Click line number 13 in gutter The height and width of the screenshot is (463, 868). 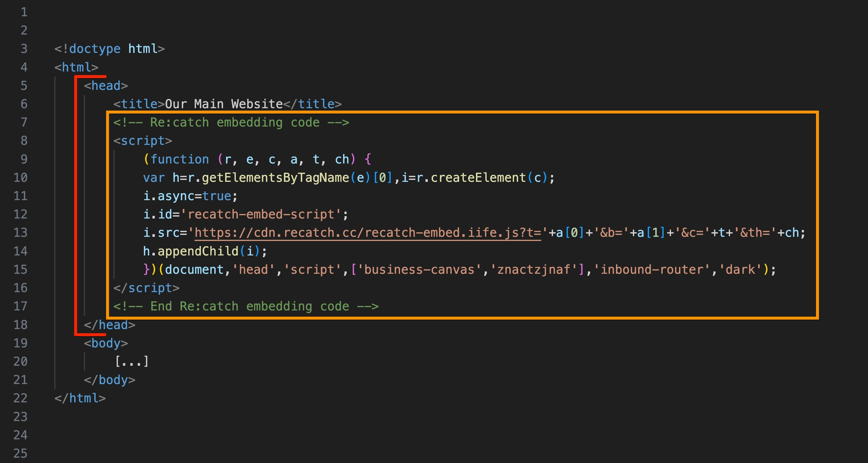pos(20,233)
